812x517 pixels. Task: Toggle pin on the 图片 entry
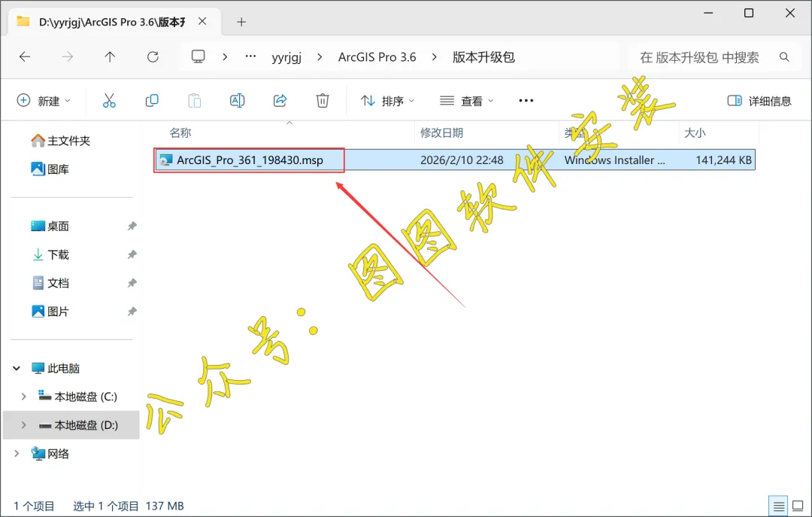[132, 312]
